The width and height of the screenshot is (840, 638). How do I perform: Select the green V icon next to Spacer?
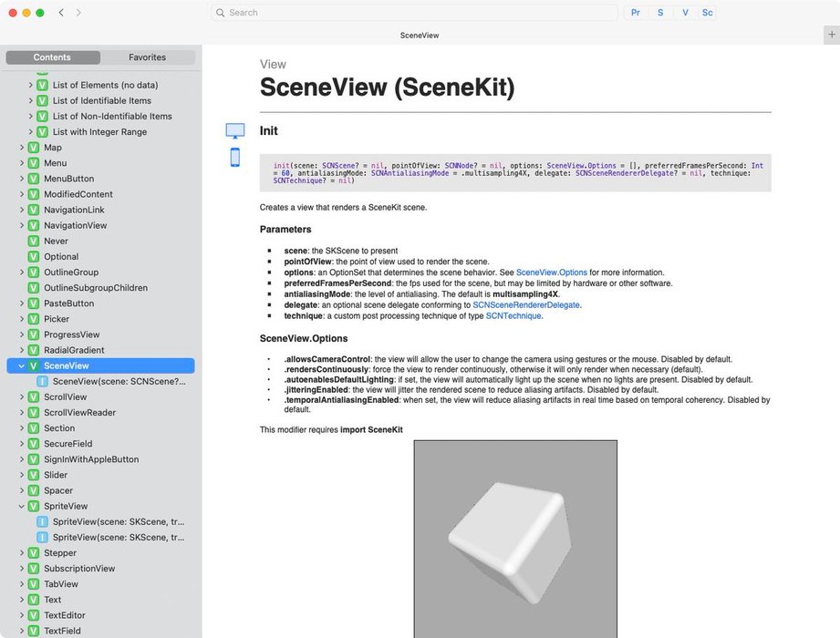34,490
